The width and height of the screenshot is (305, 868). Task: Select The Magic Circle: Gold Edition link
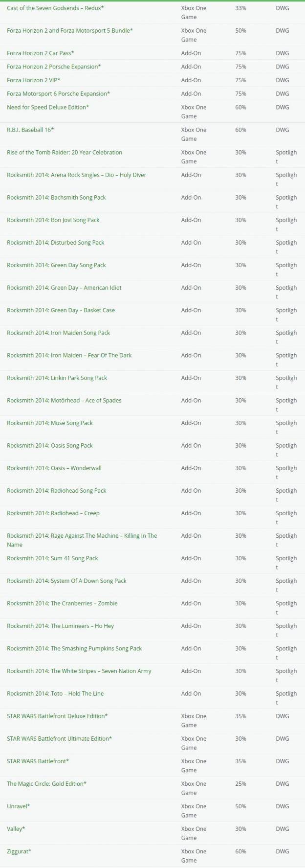tap(47, 784)
